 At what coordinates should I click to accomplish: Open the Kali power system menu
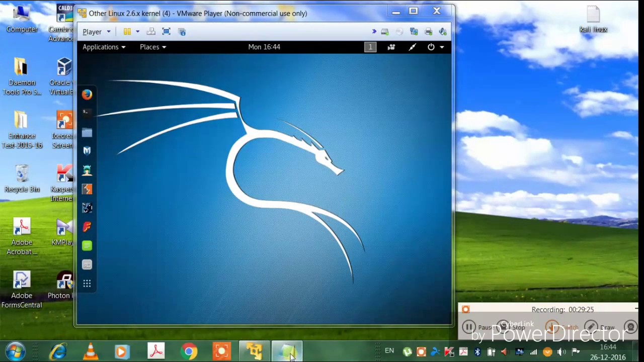pos(436,47)
